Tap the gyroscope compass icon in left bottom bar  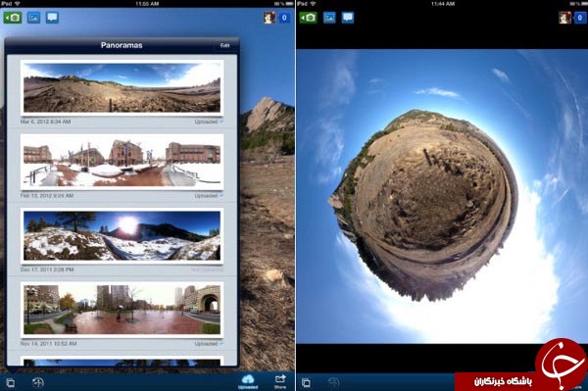(x=38, y=382)
